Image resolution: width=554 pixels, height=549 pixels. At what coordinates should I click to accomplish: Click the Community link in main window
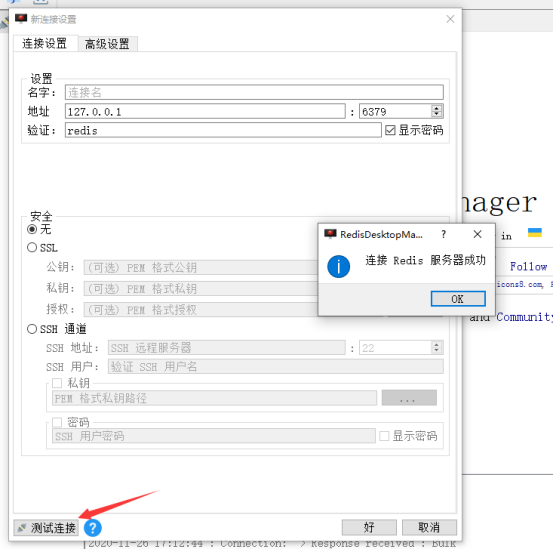pos(524,317)
